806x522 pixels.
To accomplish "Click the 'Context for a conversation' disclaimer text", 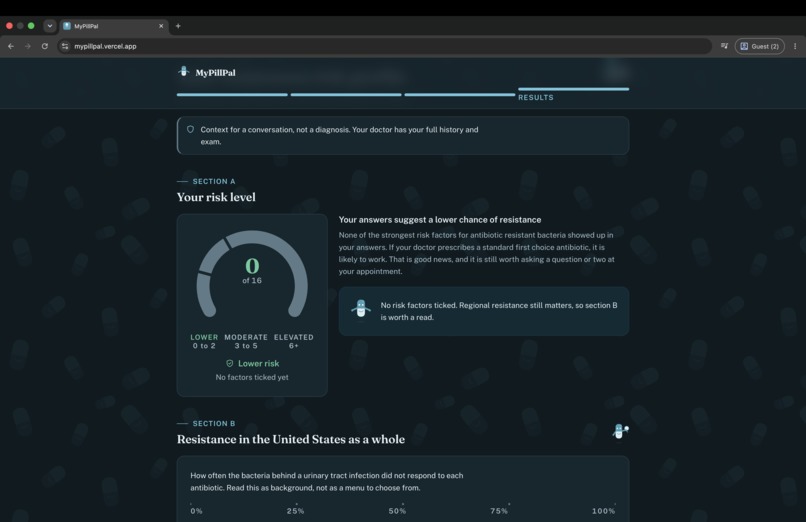I will click(339, 136).
